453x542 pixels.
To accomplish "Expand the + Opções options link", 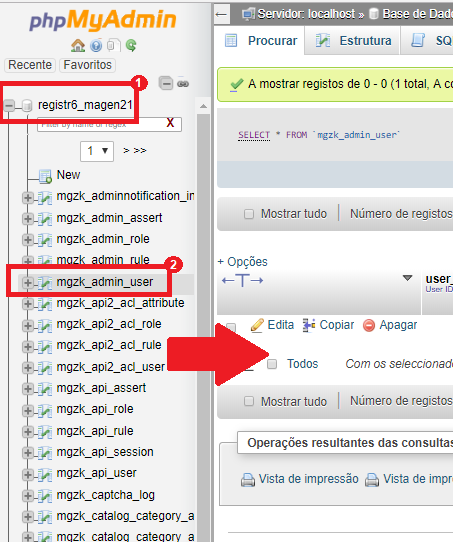I will pos(243,262).
